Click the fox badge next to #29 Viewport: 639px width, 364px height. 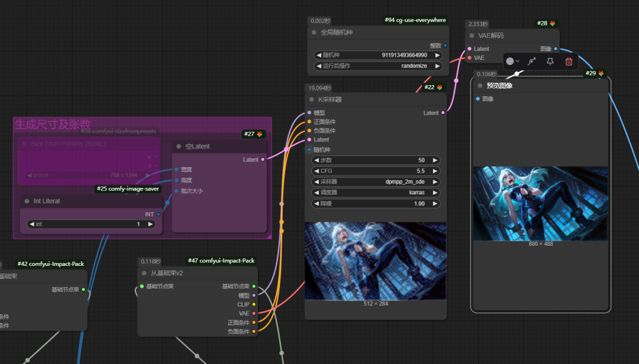tap(601, 73)
